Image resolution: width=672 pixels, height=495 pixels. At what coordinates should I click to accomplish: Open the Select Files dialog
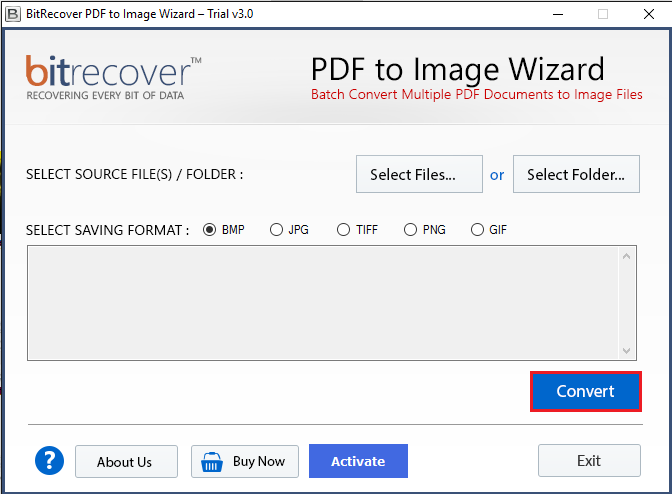419,174
